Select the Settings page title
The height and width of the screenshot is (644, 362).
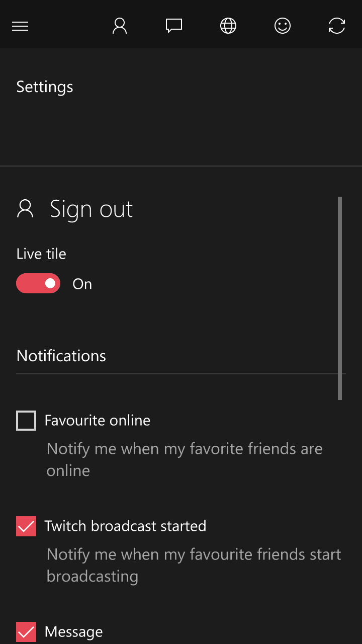[x=45, y=87]
